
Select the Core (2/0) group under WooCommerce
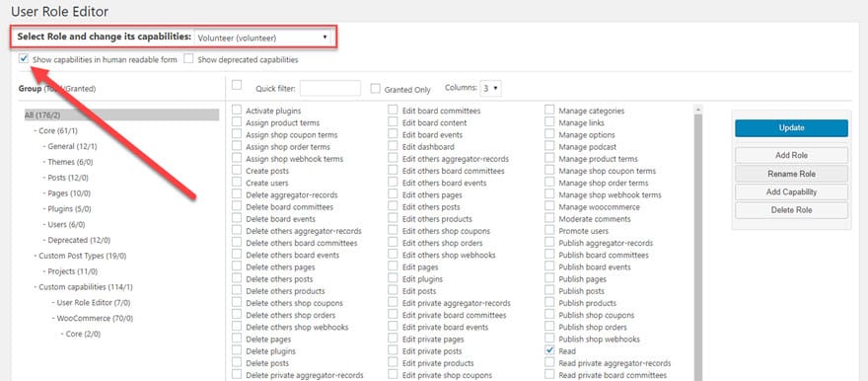coord(83,334)
